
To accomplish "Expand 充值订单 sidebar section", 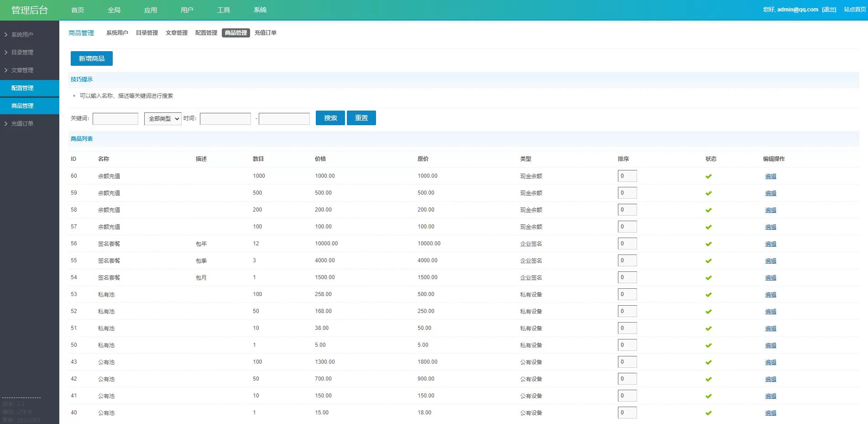I will coord(22,124).
